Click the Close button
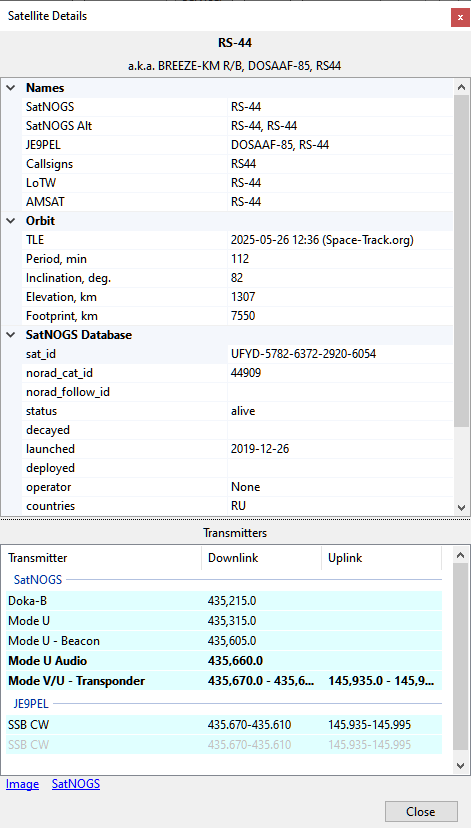This screenshot has height=828, width=473. coord(421,812)
